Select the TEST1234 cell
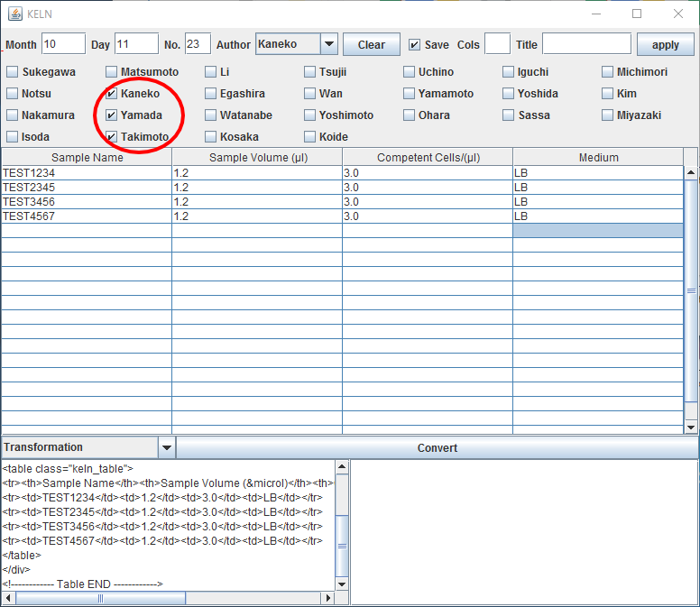This screenshot has height=607, width=700. 87,173
